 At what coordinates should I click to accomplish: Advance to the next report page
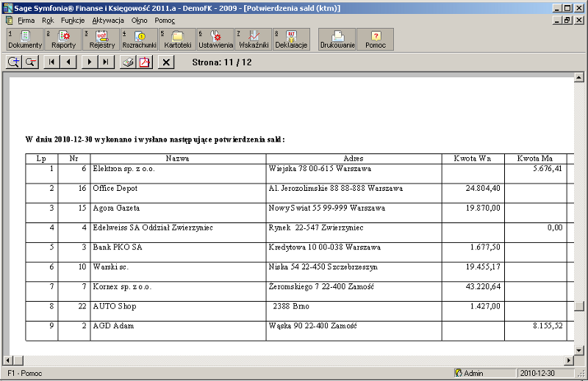tap(90, 62)
